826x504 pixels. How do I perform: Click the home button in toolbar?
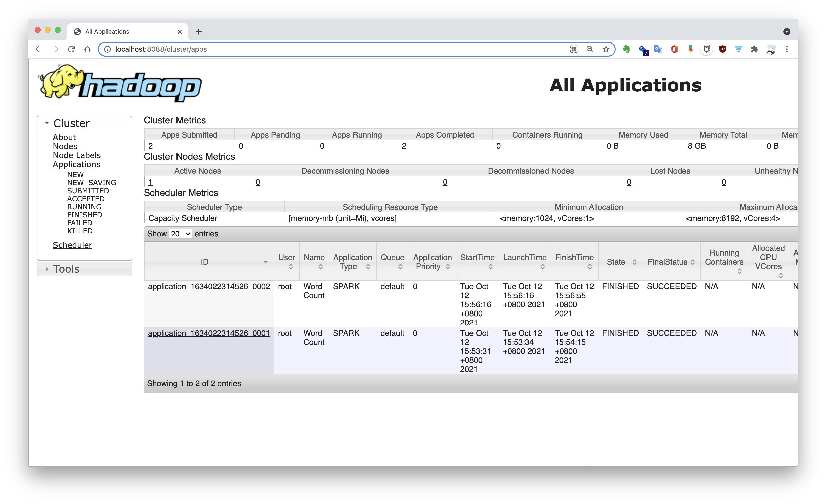[x=87, y=49]
